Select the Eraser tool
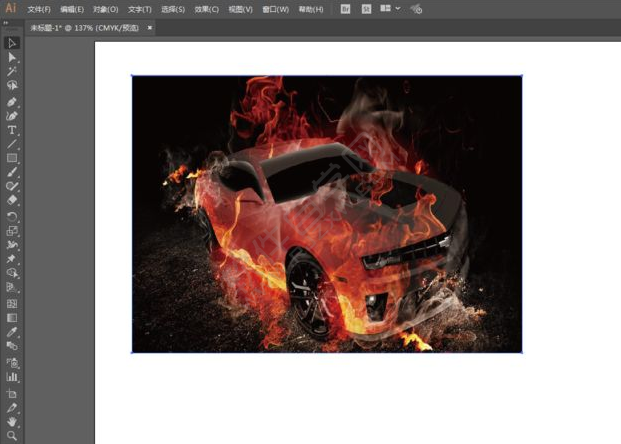The height and width of the screenshot is (444, 621). 12,200
